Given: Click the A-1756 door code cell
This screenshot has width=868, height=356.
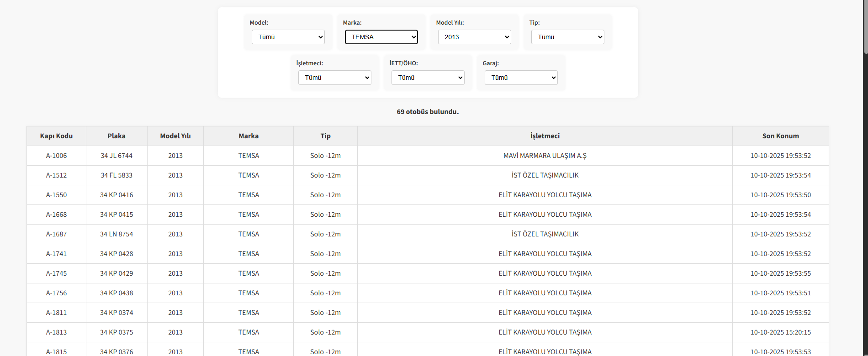Looking at the screenshot, I should click(56, 293).
